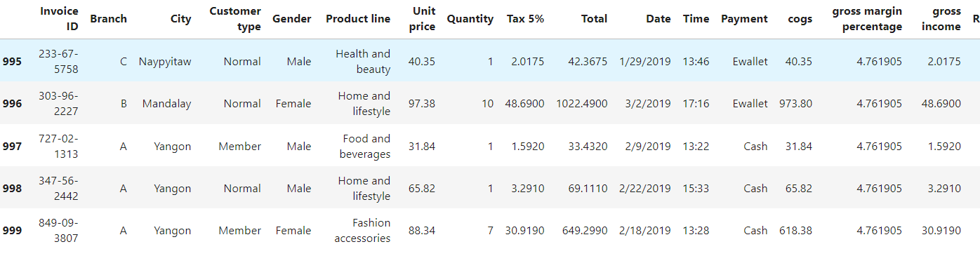Click the Quantity column header
Screen dimensions: 980x256
point(470,19)
